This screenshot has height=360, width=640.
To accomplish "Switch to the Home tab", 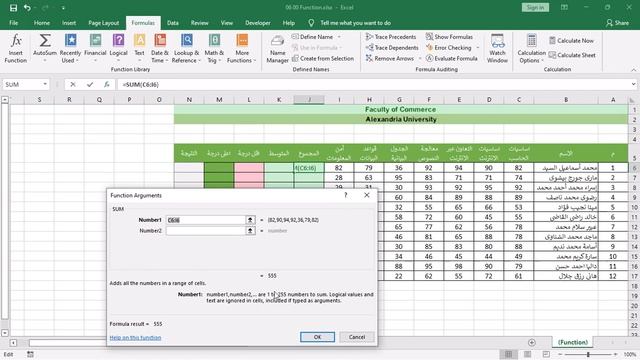I will pyautogui.click(x=42, y=23).
